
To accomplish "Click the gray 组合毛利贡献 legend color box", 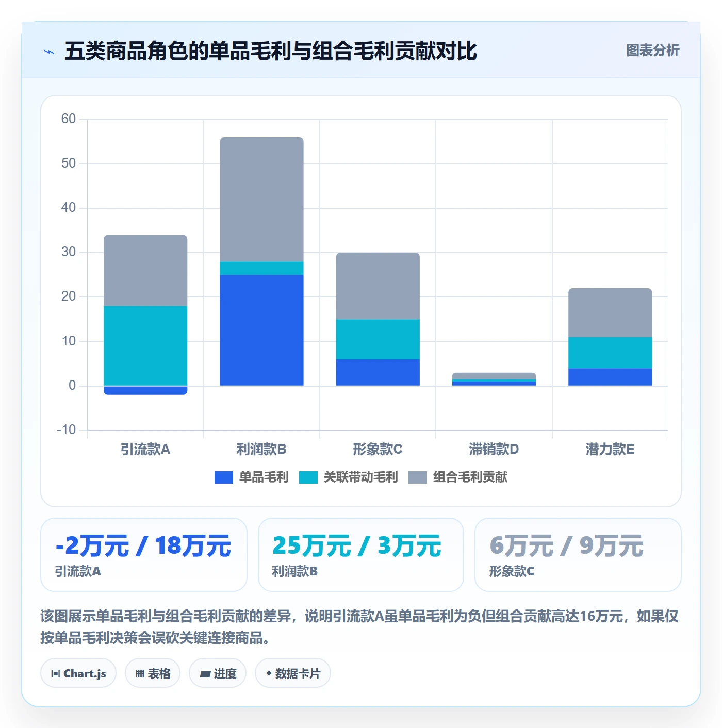I will 418,477.
